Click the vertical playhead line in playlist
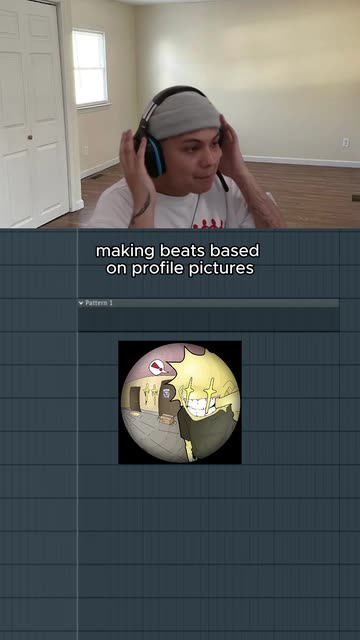This screenshot has width=360, height=640. point(78,433)
